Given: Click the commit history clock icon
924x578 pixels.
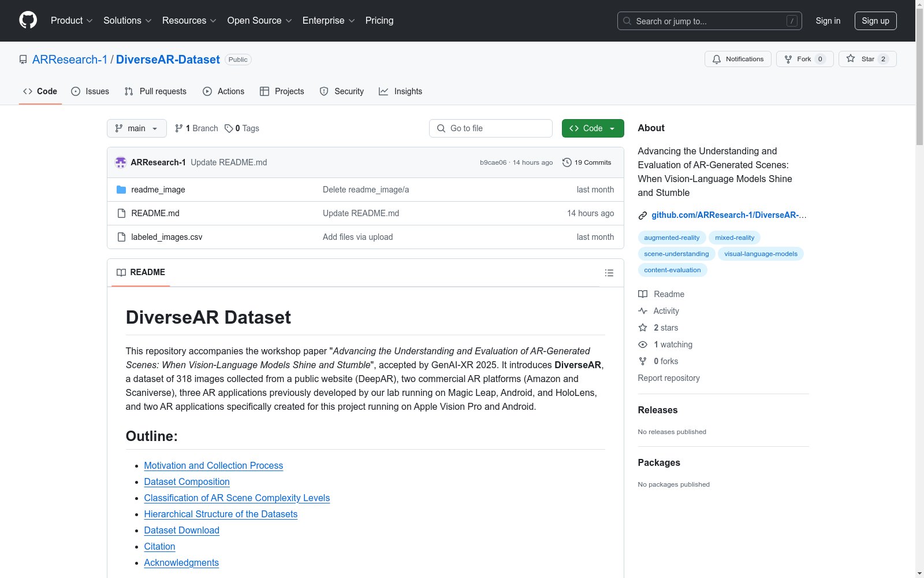Looking at the screenshot, I should point(567,162).
